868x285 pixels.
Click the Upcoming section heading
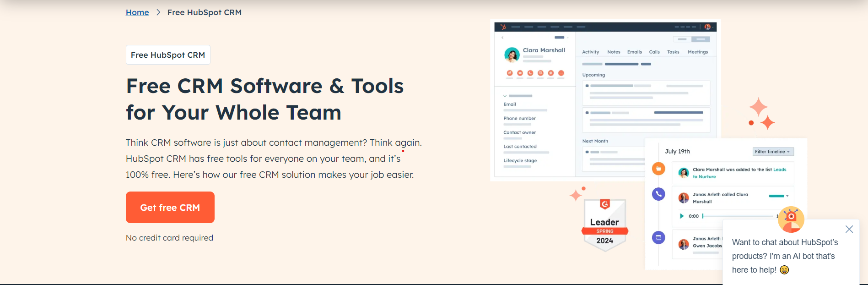593,75
